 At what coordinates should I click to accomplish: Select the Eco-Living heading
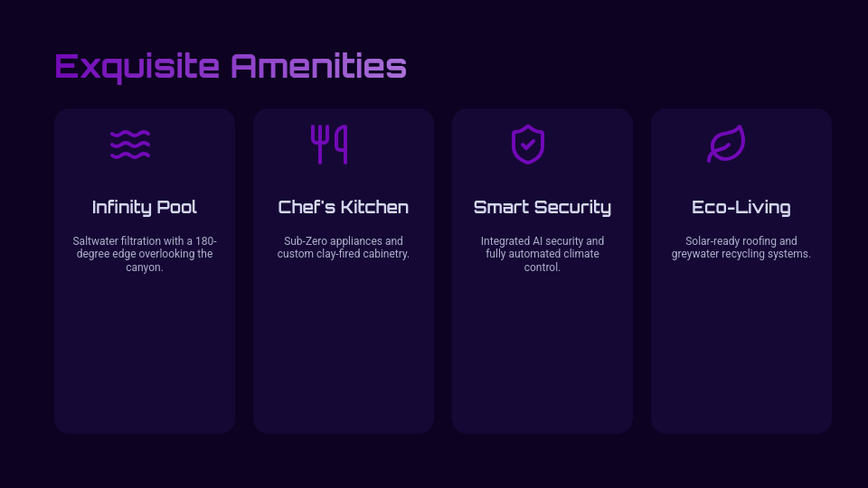click(741, 207)
